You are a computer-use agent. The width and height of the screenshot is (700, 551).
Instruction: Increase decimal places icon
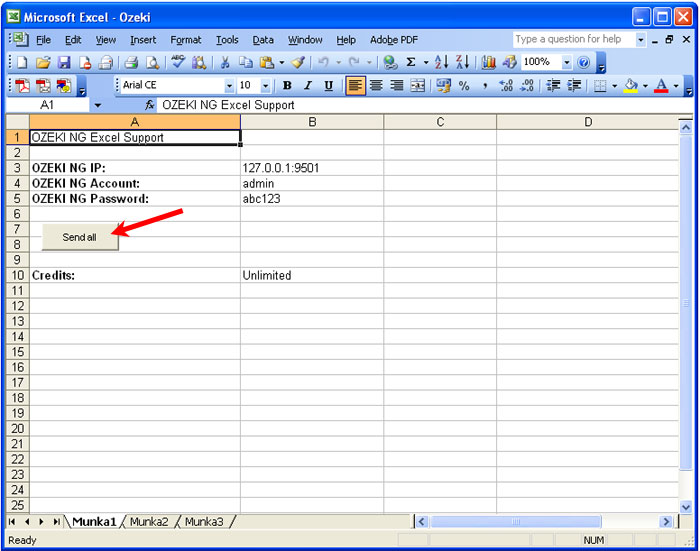pyautogui.click(x=506, y=86)
